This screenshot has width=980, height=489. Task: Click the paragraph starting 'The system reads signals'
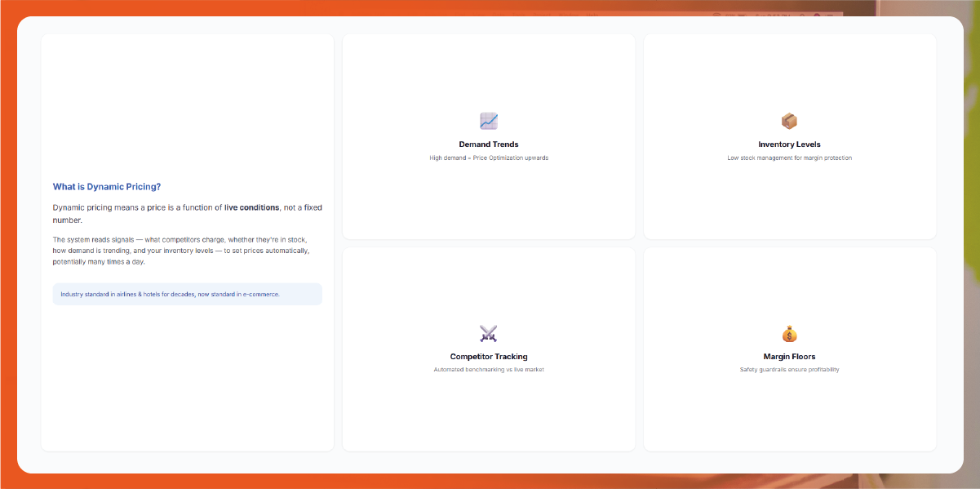(x=181, y=251)
